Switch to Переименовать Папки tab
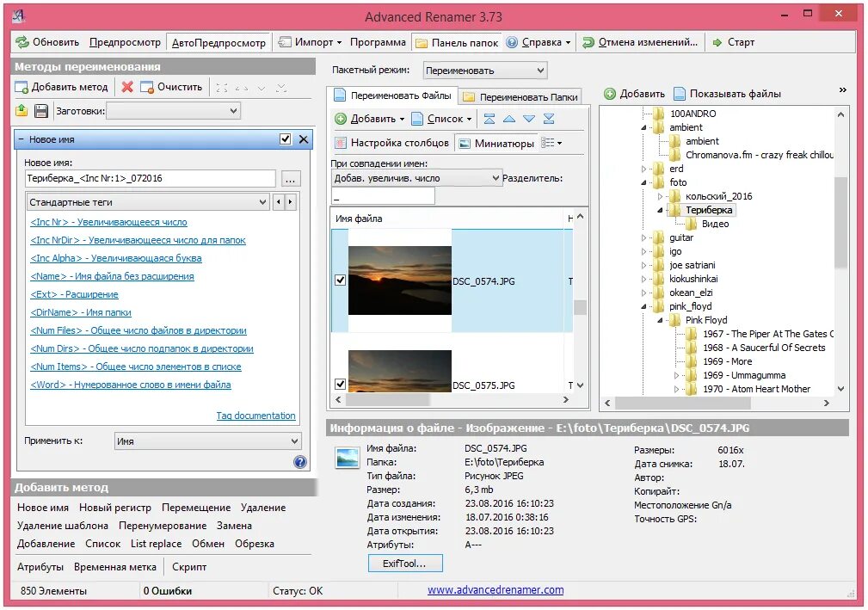The image size is (868, 610). click(520, 97)
